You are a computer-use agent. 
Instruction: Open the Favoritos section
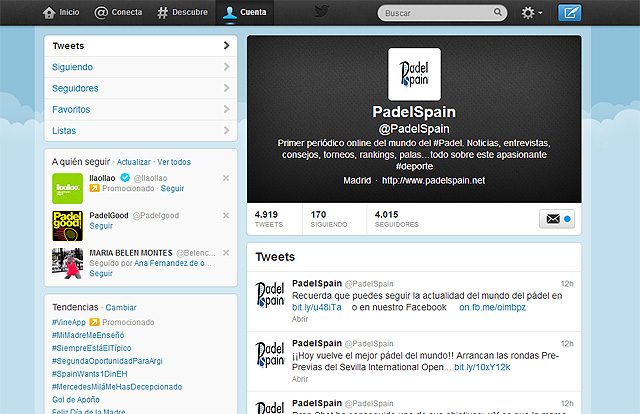[x=140, y=109]
